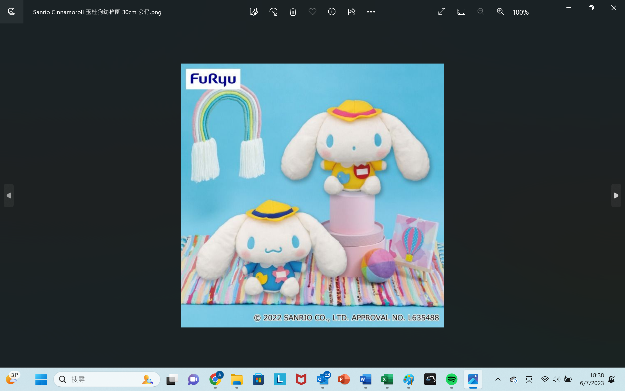Viewport: 625px width, 391px height.
Task: Click the taskbar search box
Action: click(x=107, y=379)
